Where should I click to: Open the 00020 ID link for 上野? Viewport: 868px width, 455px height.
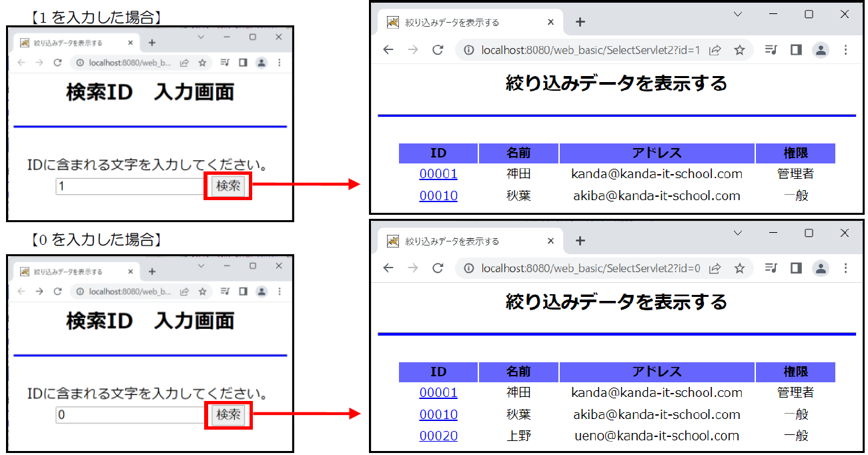[x=438, y=436]
